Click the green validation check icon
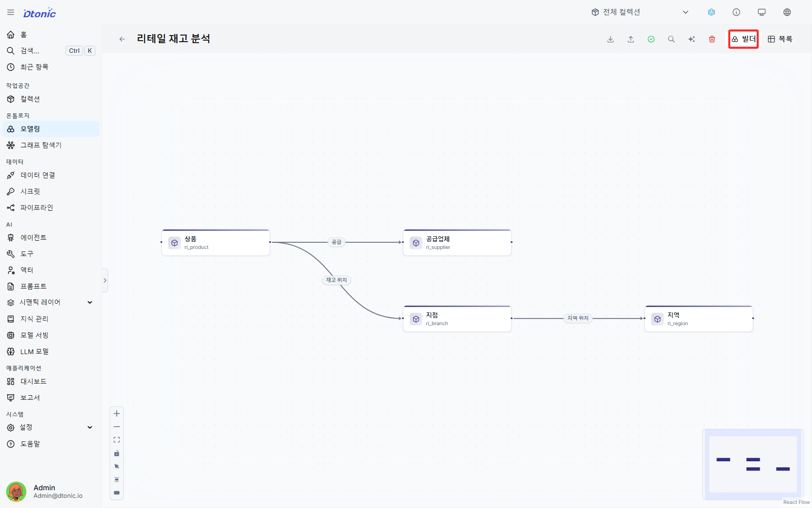 pos(651,39)
